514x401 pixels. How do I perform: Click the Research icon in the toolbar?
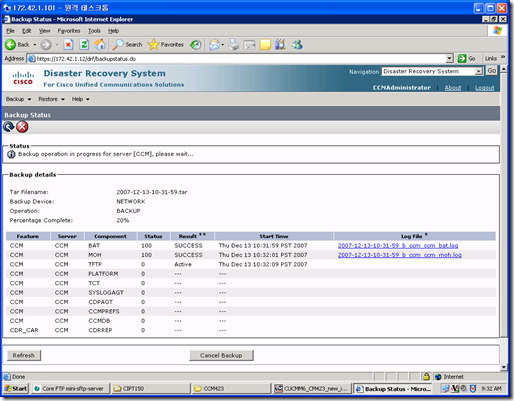coord(280,44)
